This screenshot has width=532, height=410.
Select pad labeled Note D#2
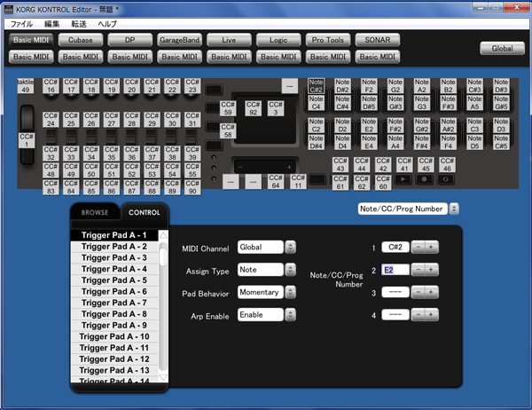(342, 86)
